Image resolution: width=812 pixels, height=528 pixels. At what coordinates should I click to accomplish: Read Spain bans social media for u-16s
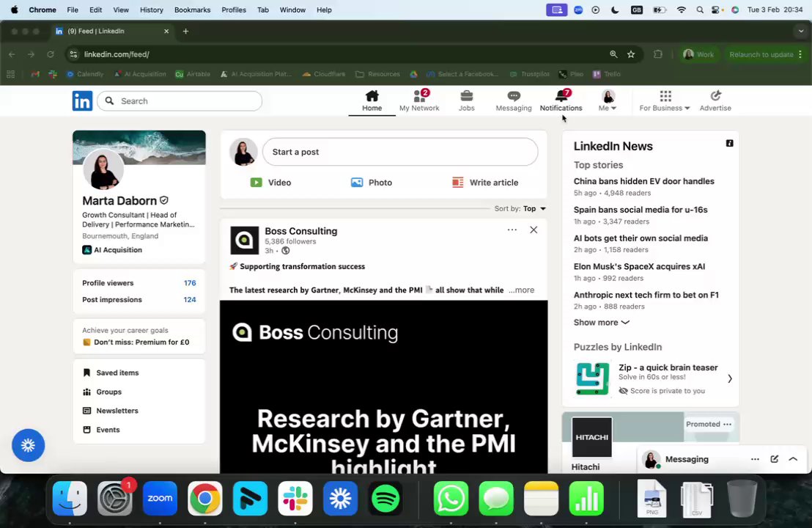click(641, 210)
